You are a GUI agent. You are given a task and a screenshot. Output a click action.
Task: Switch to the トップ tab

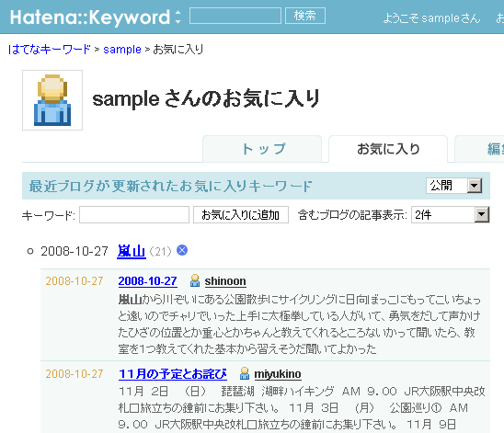pyautogui.click(x=262, y=149)
